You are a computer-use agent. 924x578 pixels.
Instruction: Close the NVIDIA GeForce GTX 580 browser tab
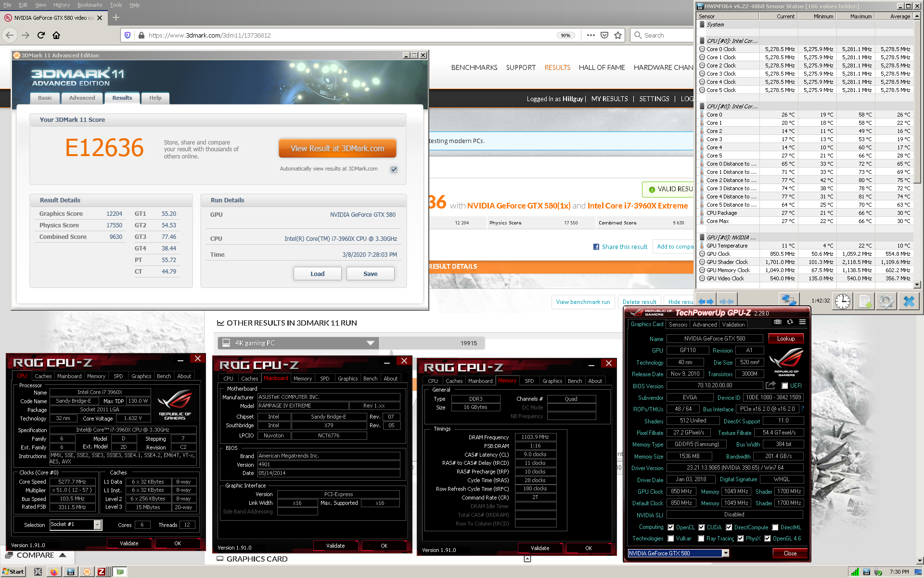click(x=100, y=18)
